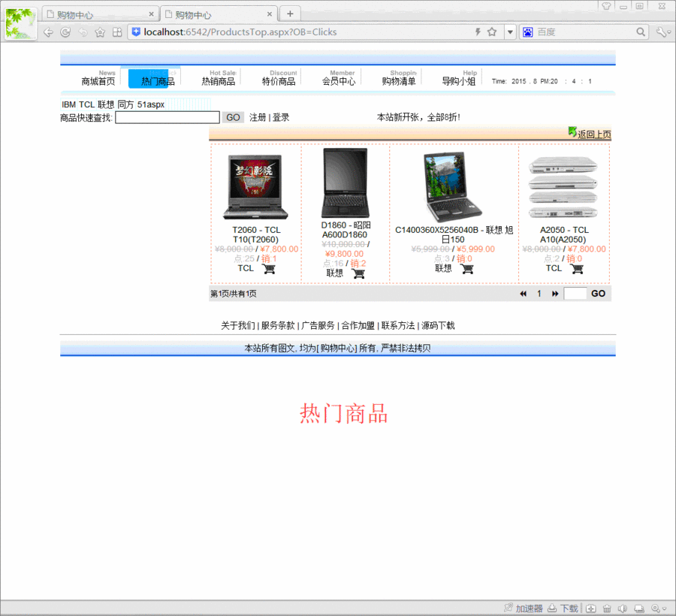Click the bookmark star in the toolbar
This screenshot has height=616, width=676.
pyautogui.click(x=101, y=32)
